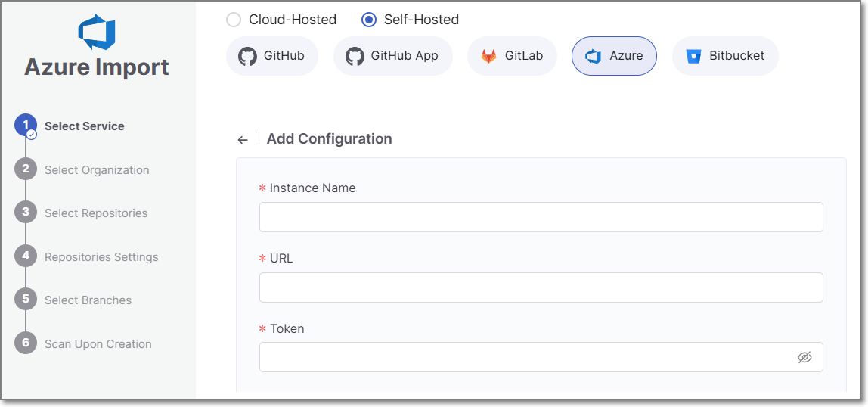
Task: Click inside the Token input field
Action: 522,357
